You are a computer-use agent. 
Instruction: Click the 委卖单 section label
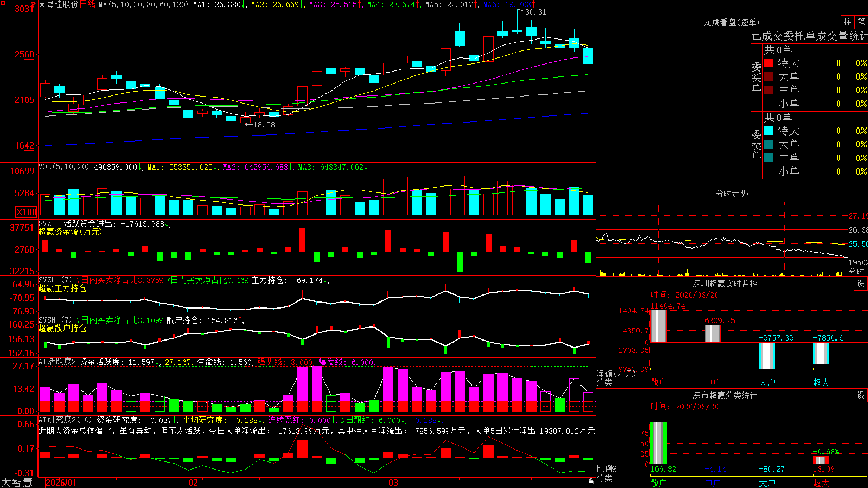point(756,145)
